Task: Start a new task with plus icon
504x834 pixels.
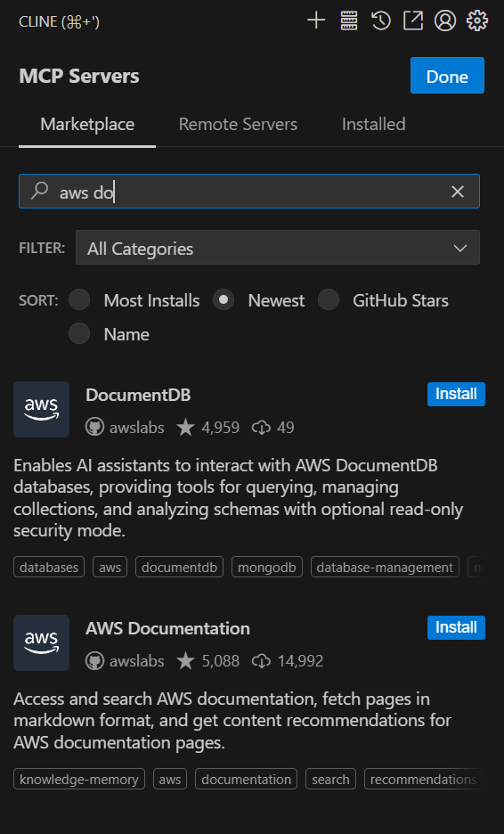Action: coord(316,21)
